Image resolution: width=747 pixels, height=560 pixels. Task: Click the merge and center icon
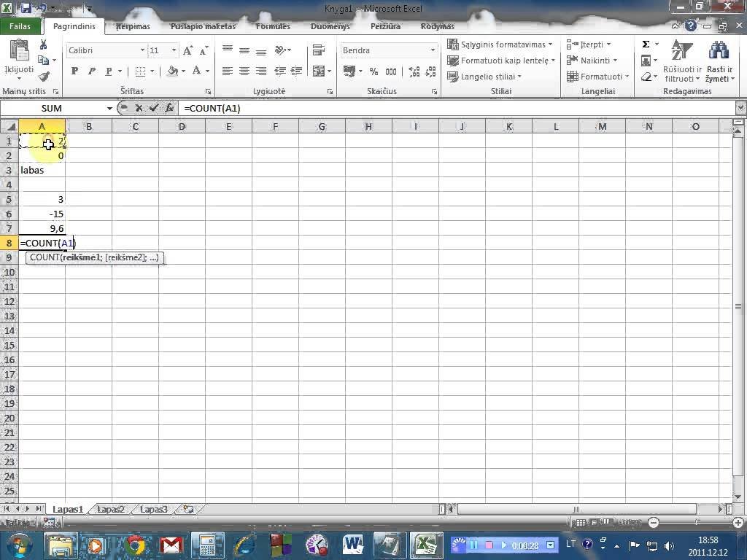click(x=318, y=71)
